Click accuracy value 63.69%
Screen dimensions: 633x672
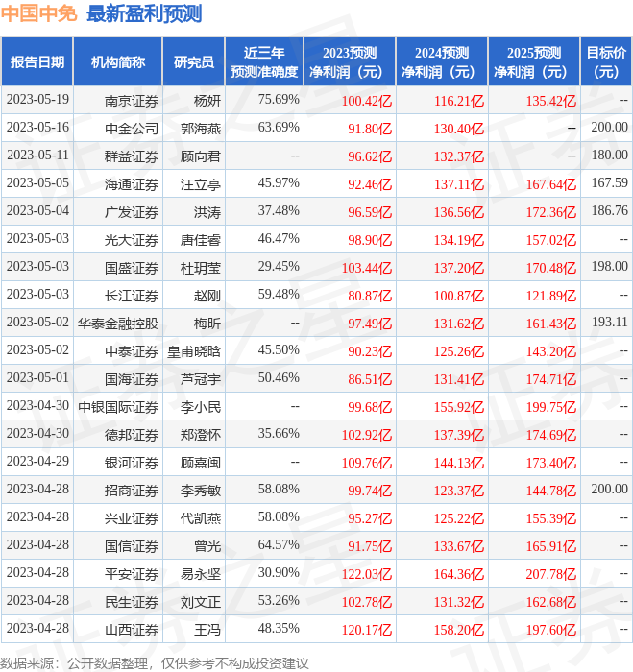[x=279, y=127]
